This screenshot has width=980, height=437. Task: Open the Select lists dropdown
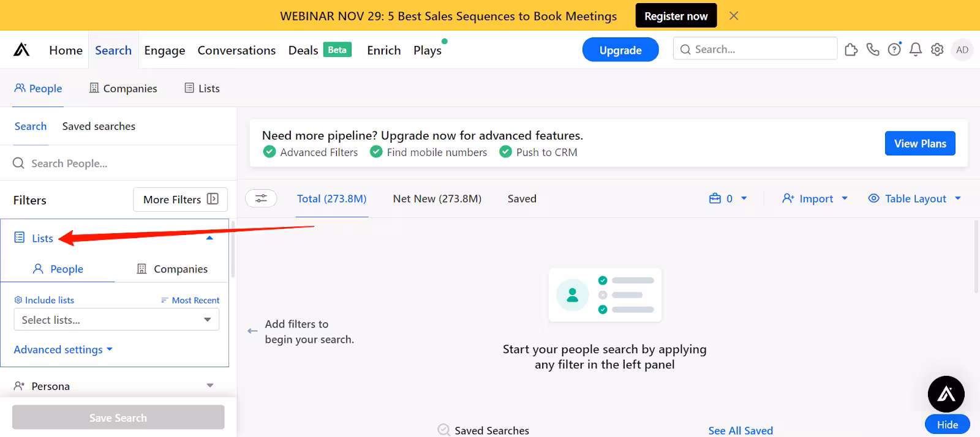[116, 319]
